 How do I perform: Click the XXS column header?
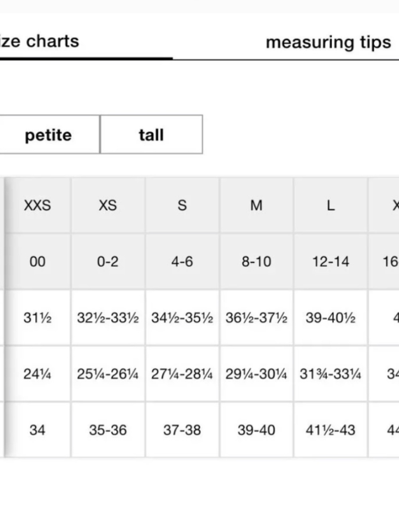pos(38,205)
